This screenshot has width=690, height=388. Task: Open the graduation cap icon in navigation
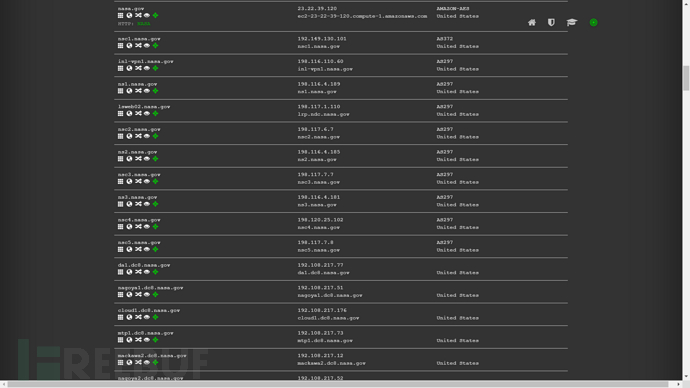pyautogui.click(x=572, y=22)
